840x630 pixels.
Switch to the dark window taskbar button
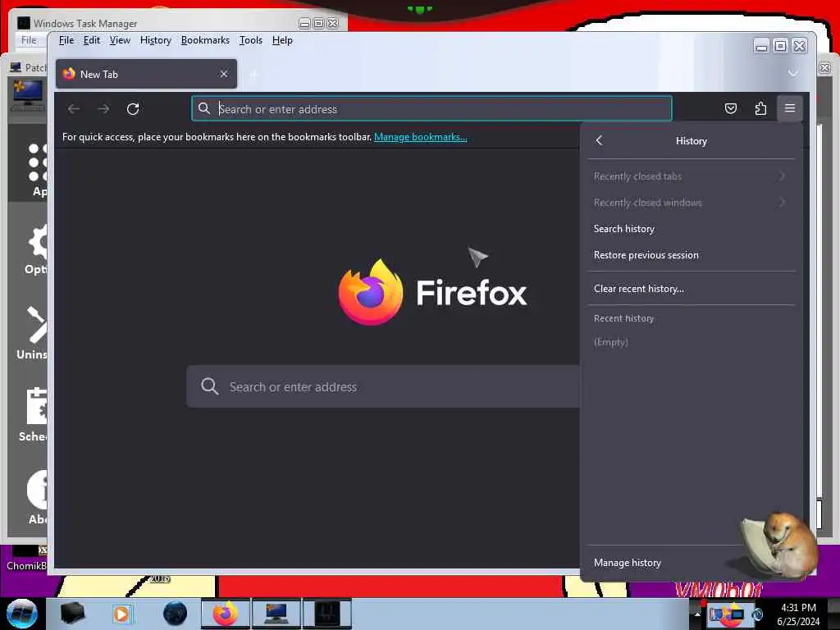click(x=326, y=614)
